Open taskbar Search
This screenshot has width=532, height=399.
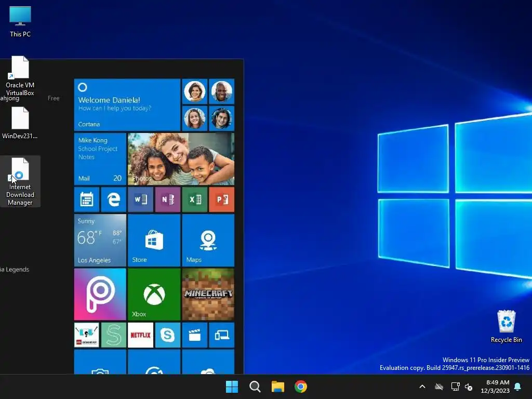[x=255, y=387]
